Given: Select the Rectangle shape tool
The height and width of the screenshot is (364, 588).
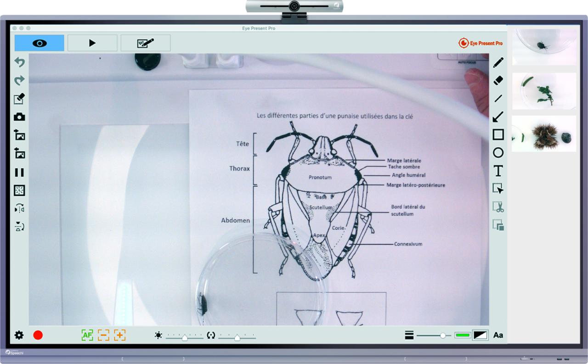Looking at the screenshot, I should tap(498, 134).
